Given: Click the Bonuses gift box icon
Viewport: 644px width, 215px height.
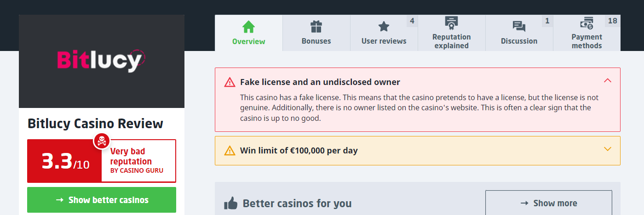Looking at the screenshot, I should (316, 27).
